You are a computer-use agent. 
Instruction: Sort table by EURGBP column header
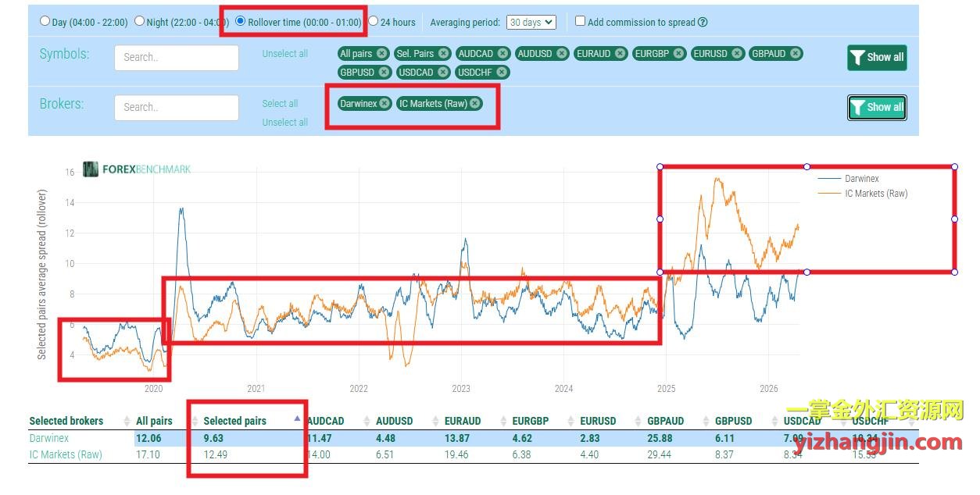[x=530, y=421]
